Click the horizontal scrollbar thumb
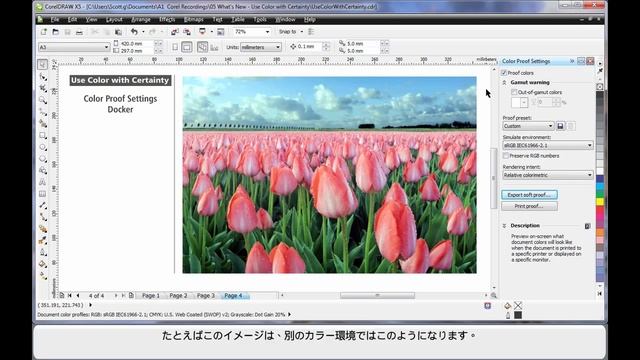Image resolution: width=640 pixels, height=360 pixels. click(378, 296)
